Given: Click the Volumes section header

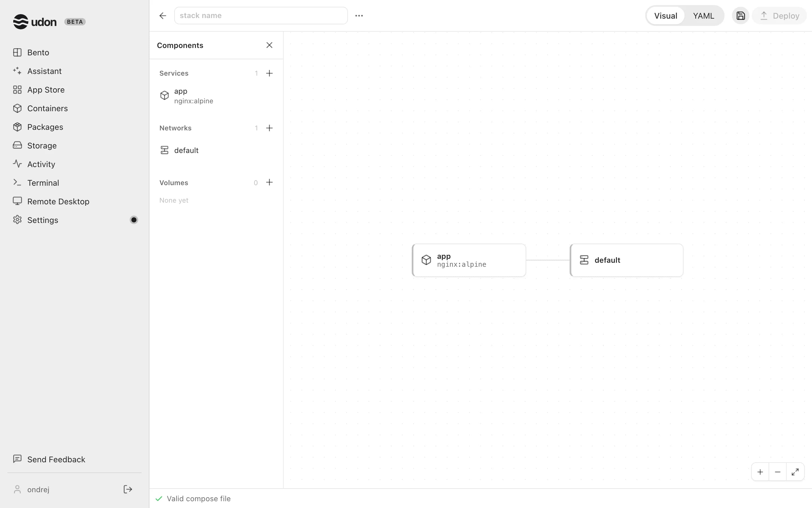Looking at the screenshot, I should [x=174, y=183].
